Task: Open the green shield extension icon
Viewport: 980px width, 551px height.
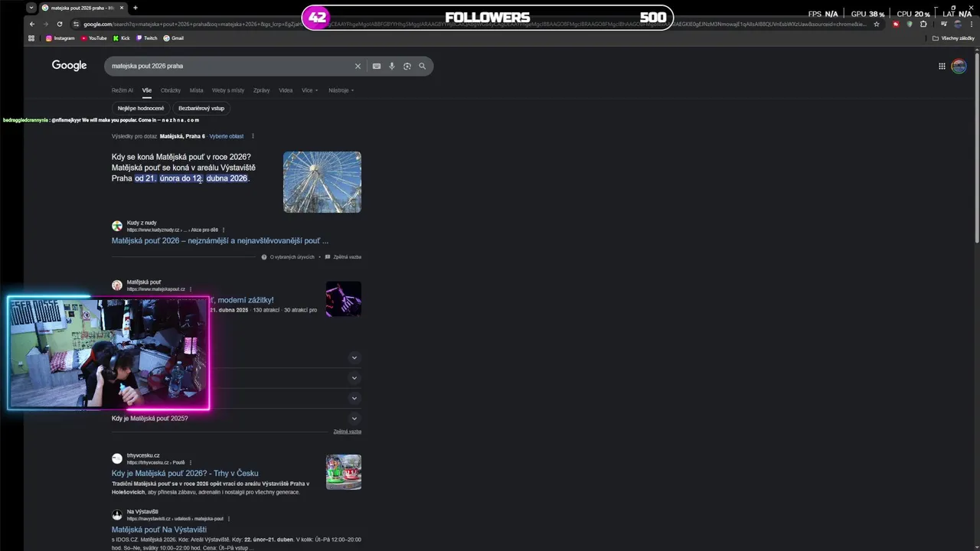Action: pos(910,24)
